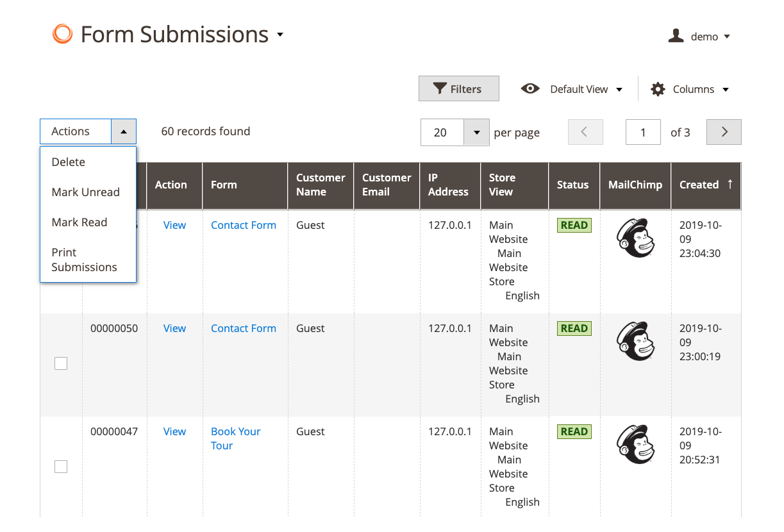The width and height of the screenshot is (784, 532).
Task: Click the orange Form Submissions logo icon
Action: point(62,34)
